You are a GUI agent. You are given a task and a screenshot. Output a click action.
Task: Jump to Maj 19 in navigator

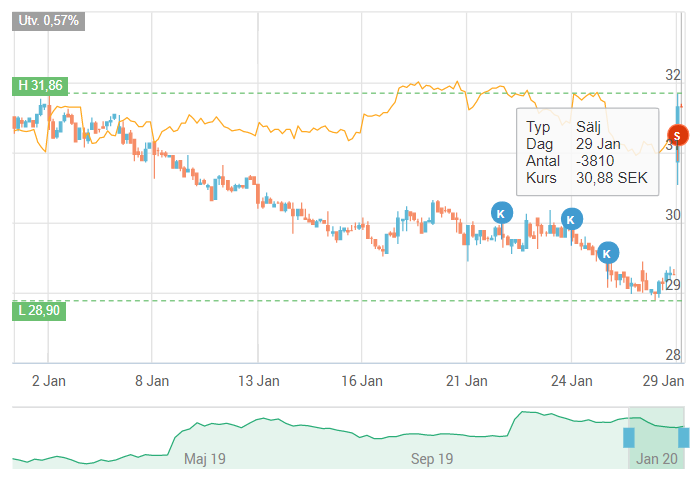pos(207,459)
